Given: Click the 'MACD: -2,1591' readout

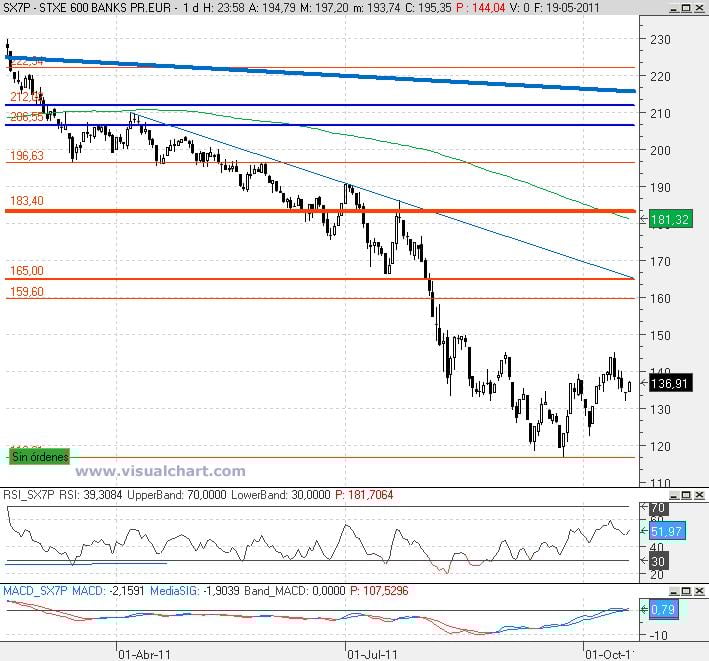Looking at the screenshot, I should pos(108,591).
